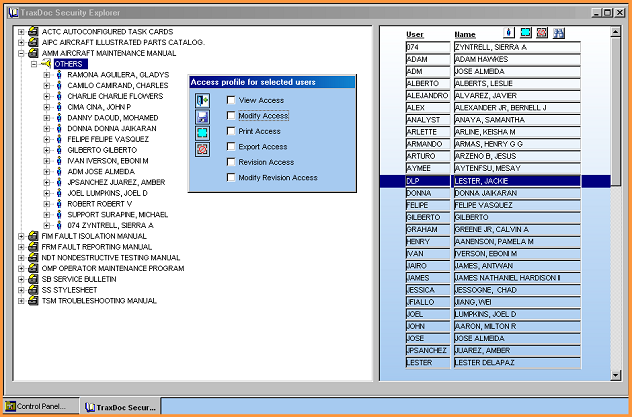Viewport: 634px width, 419px height.
Task: Expand the FIM Fault Isolation Manual node
Action: tap(21, 236)
